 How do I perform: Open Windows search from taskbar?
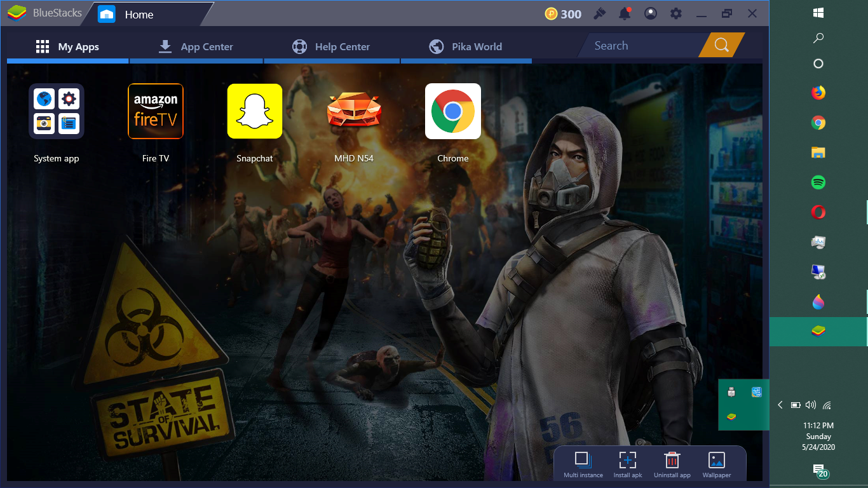pos(818,38)
